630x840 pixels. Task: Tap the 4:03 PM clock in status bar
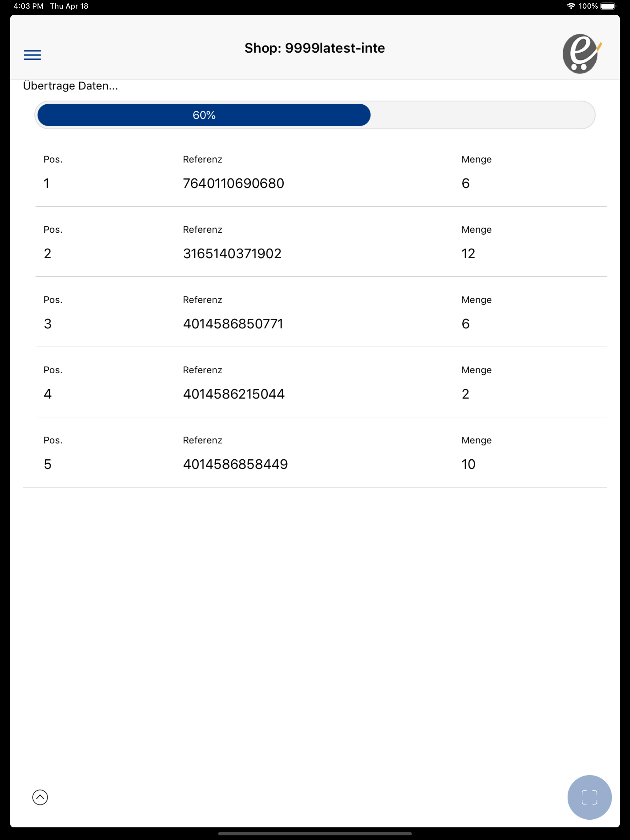(29, 6)
